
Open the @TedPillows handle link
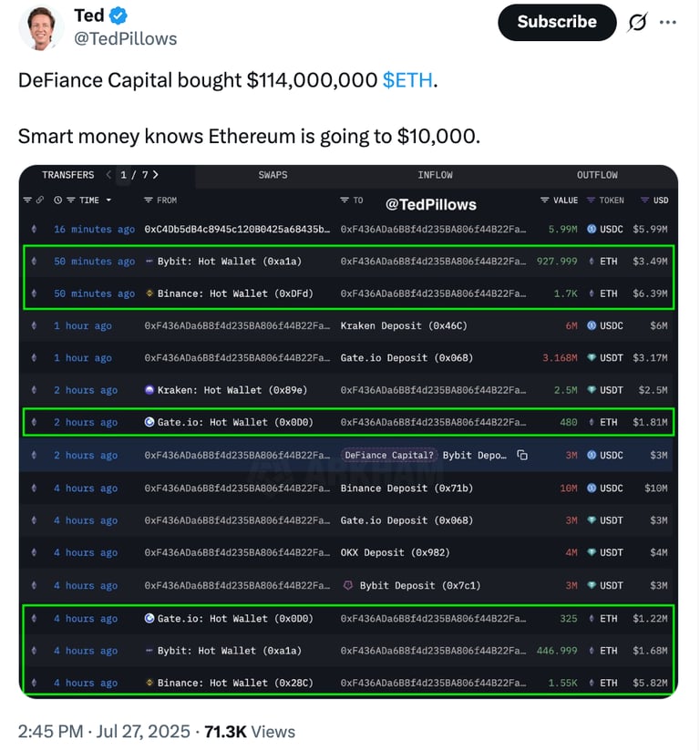(125, 39)
